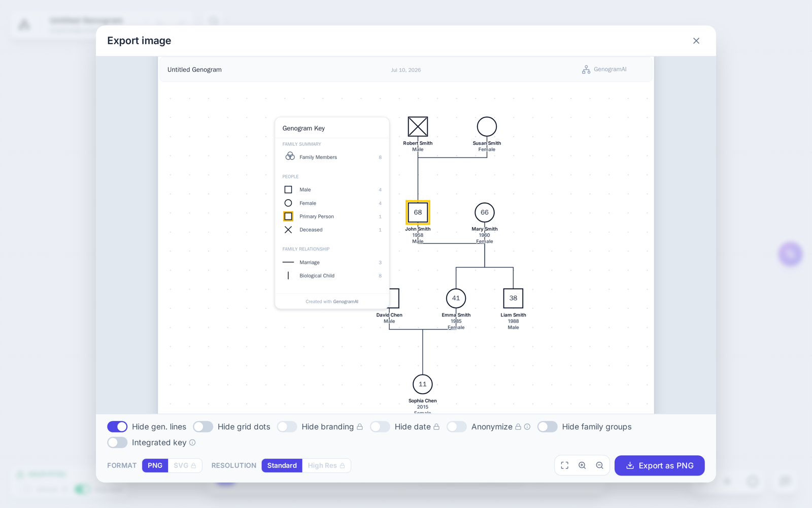Click lock icon next to Hide date

[x=436, y=427]
